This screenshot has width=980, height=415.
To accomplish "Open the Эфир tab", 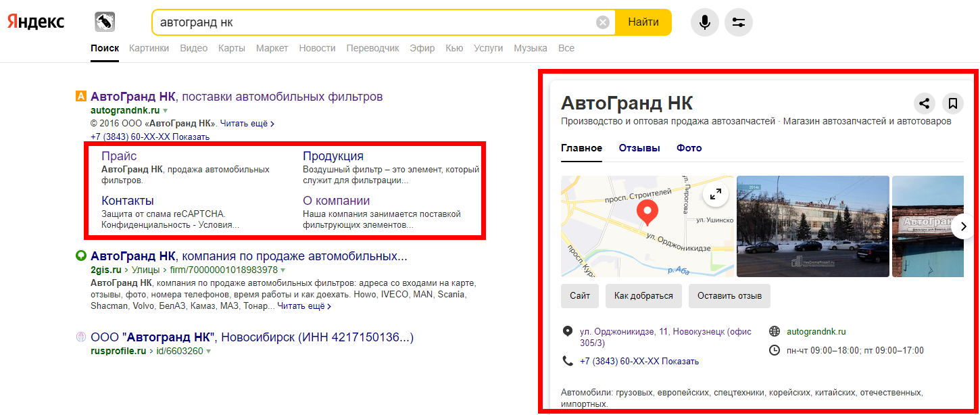I will point(422,48).
